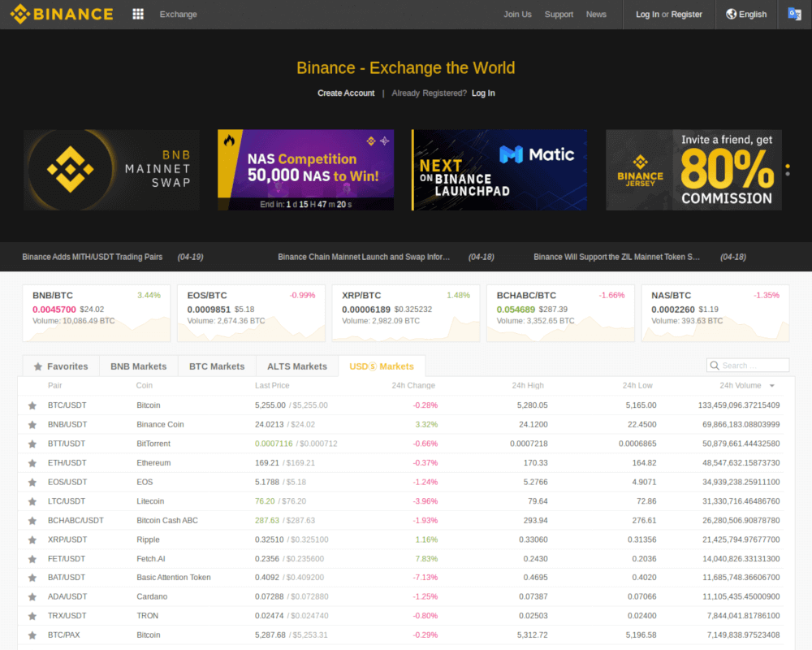The height and width of the screenshot is (650, 812).
Task: Open the English language selector
Action: click(746, 14)
